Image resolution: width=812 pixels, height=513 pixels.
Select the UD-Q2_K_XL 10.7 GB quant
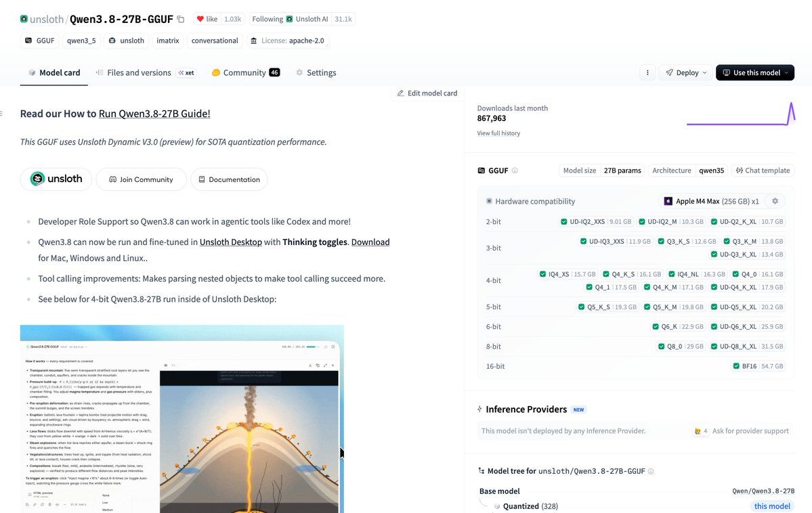(747, 221)
